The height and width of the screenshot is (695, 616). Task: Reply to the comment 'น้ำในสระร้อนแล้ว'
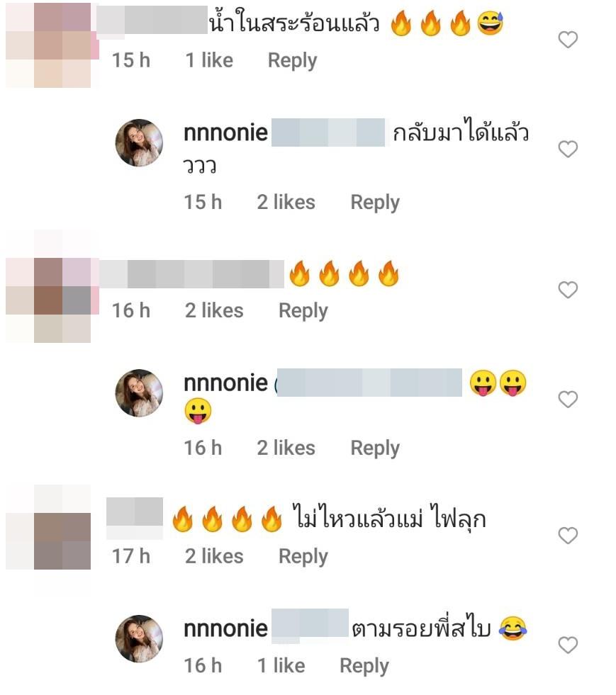(x=292, y=61)
